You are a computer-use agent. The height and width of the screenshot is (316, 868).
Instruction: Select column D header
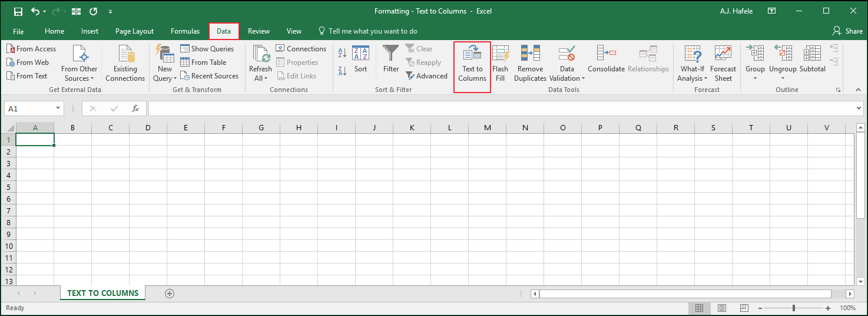pyautogui.click(x=148, y=128)
